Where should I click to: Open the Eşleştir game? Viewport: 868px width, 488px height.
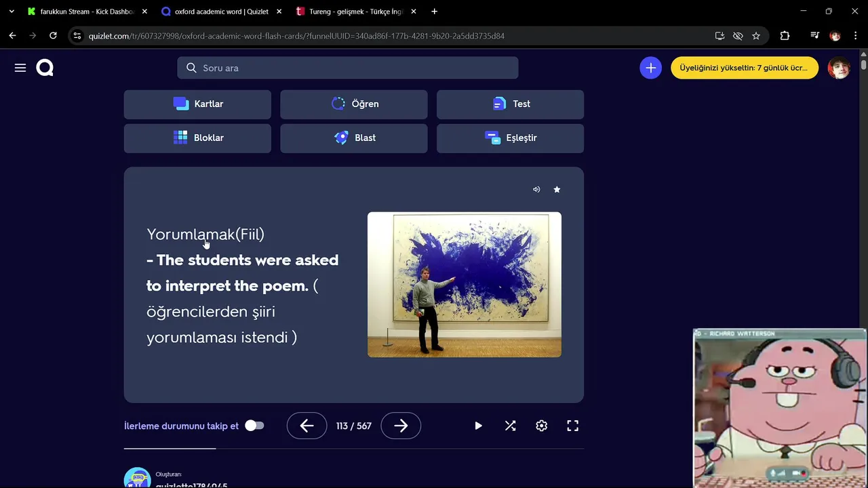coord(510,138)
